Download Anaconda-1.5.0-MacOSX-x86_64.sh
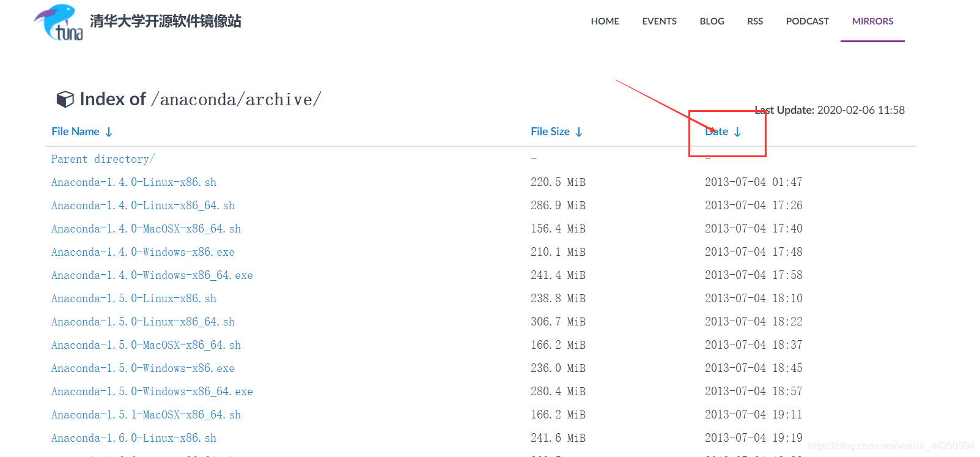Viewport: 980px width, 457px height. 146,345
